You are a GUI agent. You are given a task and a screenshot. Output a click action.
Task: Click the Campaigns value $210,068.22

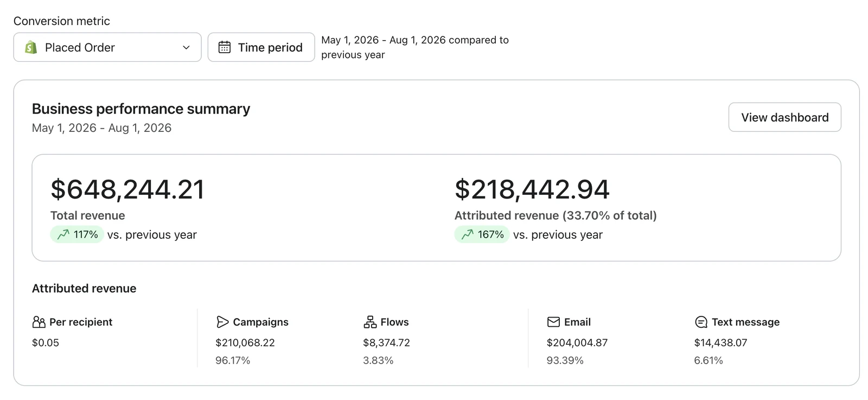click(x=245, y=342)
